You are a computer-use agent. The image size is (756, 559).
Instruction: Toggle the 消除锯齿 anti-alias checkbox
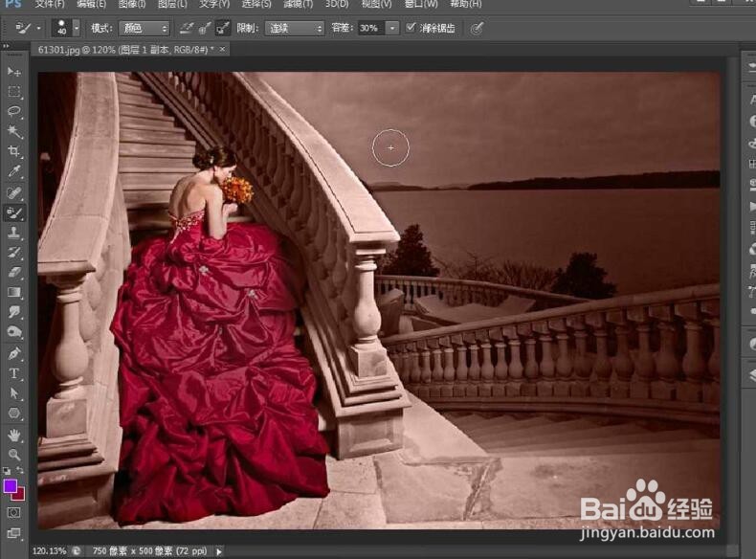tap(411, 28)
